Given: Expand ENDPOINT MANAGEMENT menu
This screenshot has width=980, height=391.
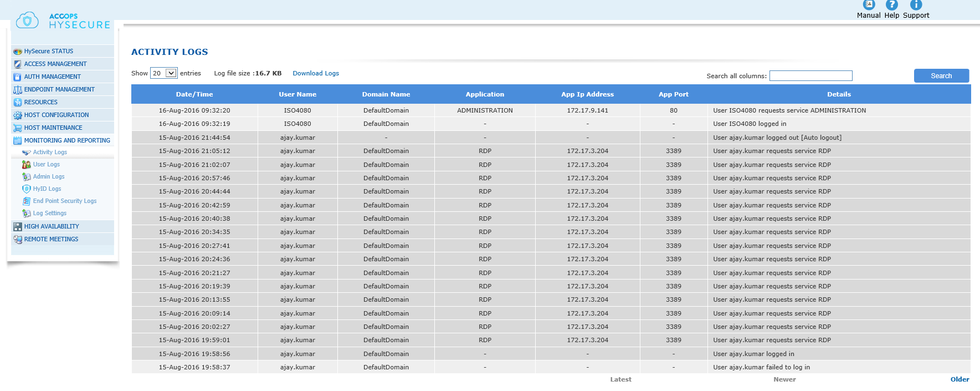Looking at the screenshot, I should pos(59,89).
